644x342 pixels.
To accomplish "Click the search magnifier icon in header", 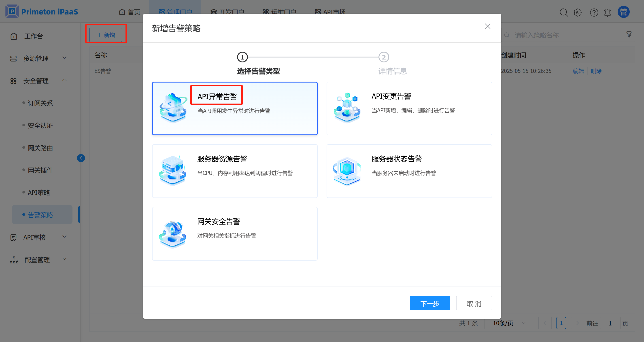I will pyautogui.click(x=563, y=12).
